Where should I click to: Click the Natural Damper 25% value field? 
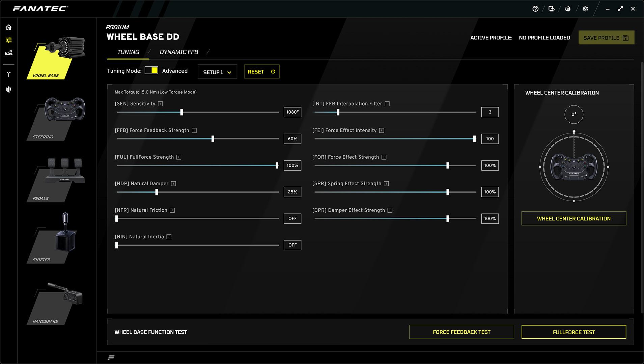(292, 192)
